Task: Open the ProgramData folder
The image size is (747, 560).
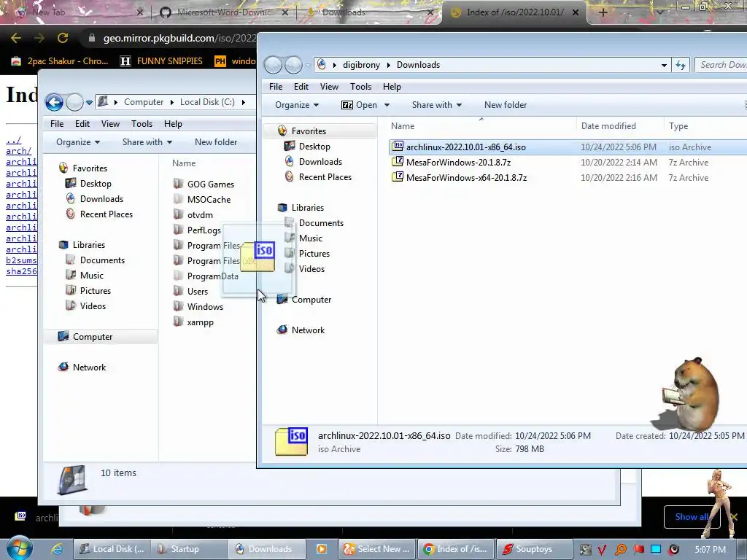Action: [x=212, y=276]
